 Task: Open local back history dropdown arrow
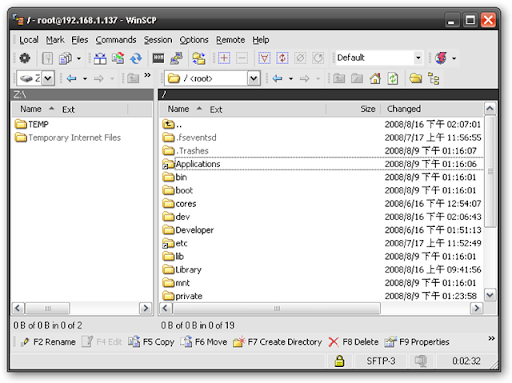click(x=85, y=79)
